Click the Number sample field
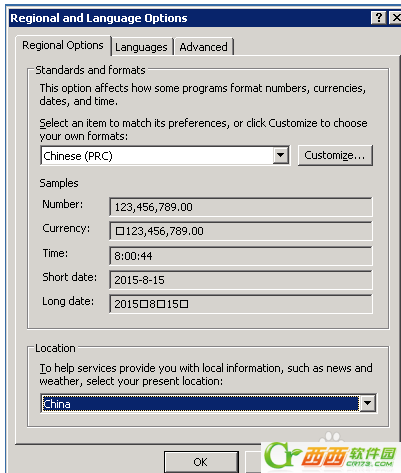 240,207
